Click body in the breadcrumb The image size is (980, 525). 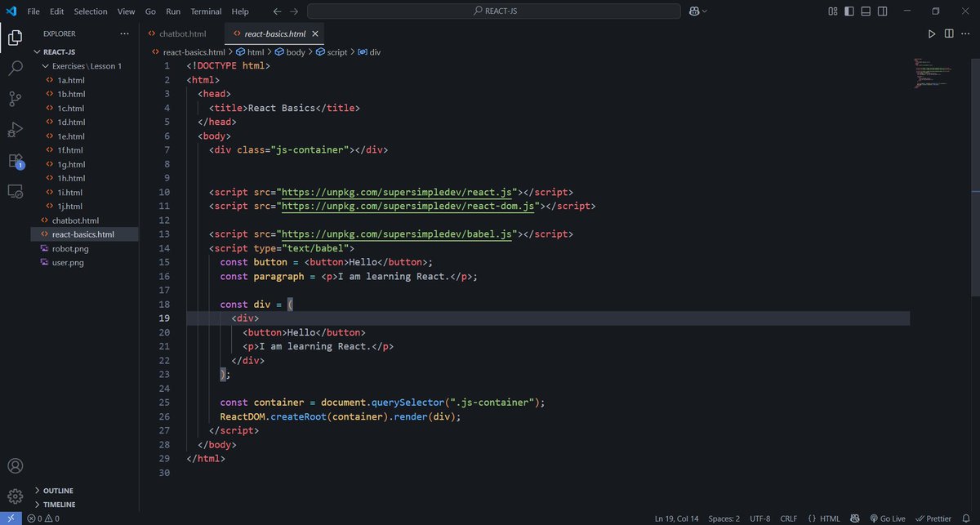289,51
